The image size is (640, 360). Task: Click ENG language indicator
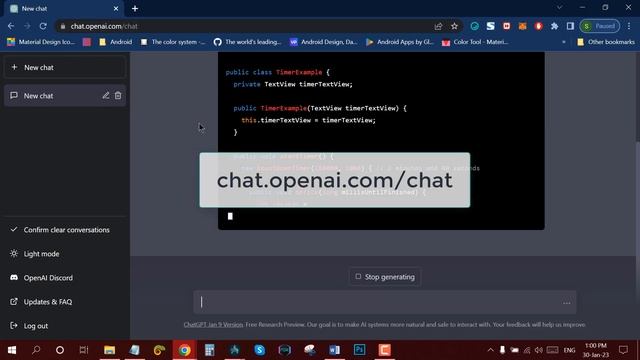pyautogui.click(x=569, y=350)
